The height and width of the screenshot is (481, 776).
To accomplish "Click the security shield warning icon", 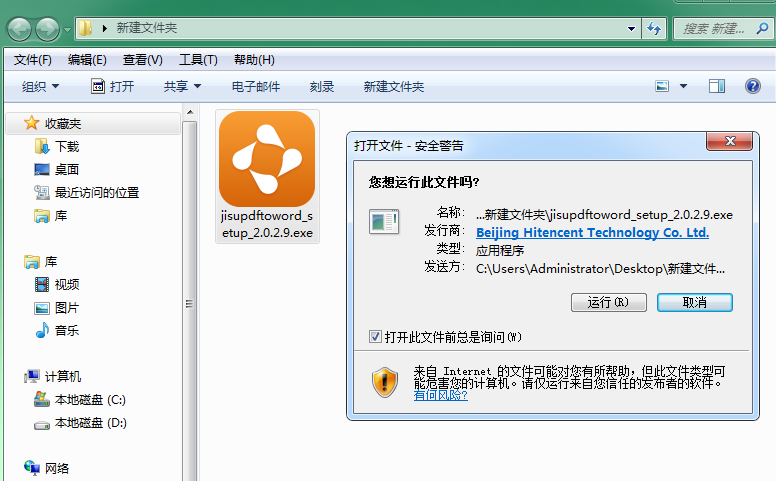I will tap(385, 382).
